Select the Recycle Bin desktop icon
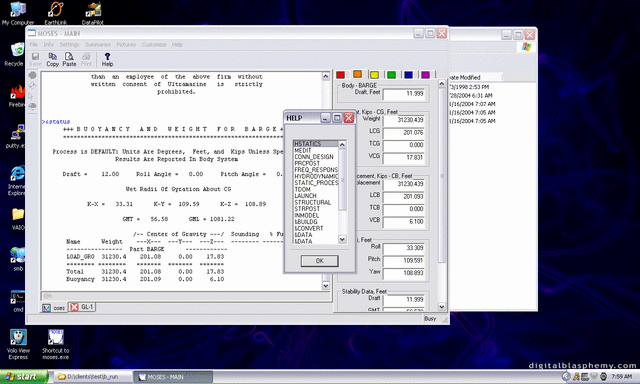This screenshot has height=384, width=640. (15, 54)
